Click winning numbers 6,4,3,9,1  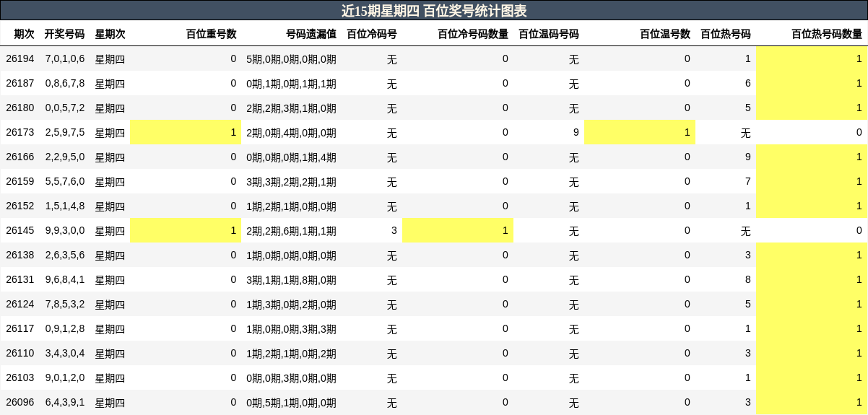[x=65, y=402]
